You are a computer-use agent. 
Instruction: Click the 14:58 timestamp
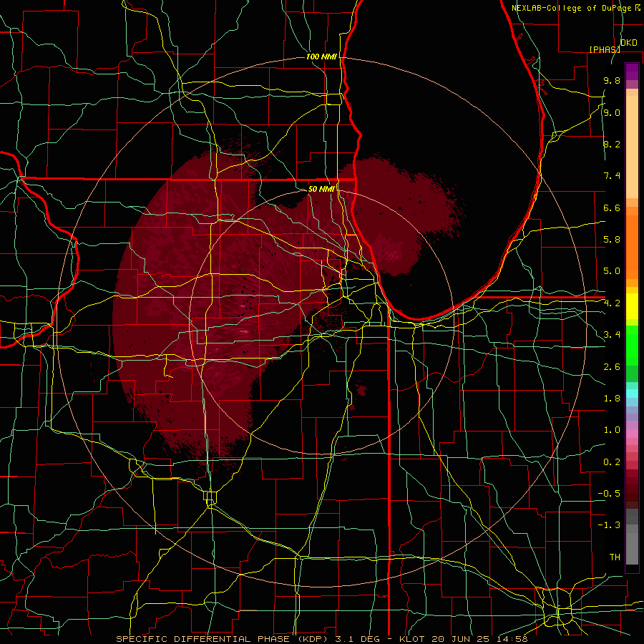point(514,639)
